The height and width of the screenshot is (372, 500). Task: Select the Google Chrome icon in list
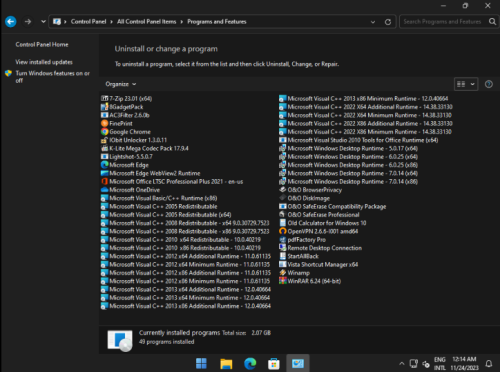[x=105, y=132]
